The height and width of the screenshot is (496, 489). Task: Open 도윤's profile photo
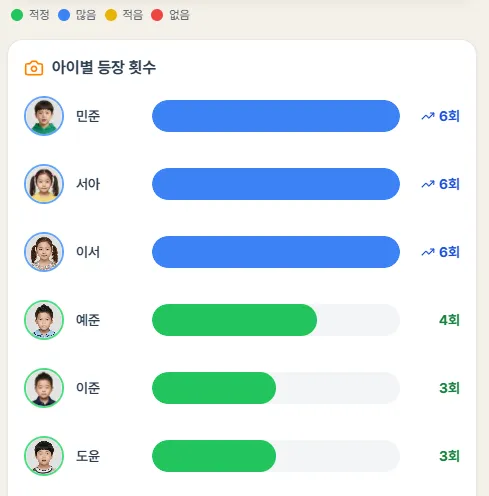click(44, 456)
